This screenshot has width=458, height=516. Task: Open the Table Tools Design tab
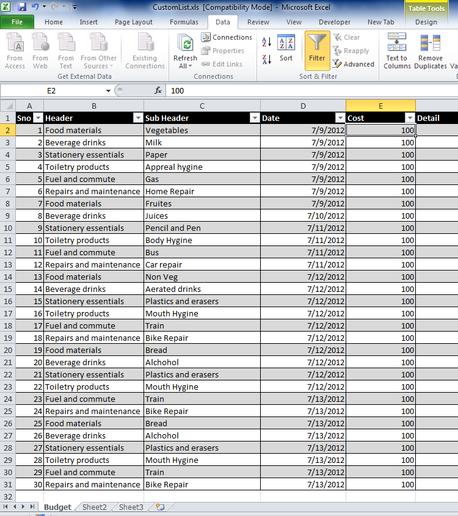coord(426,22)
